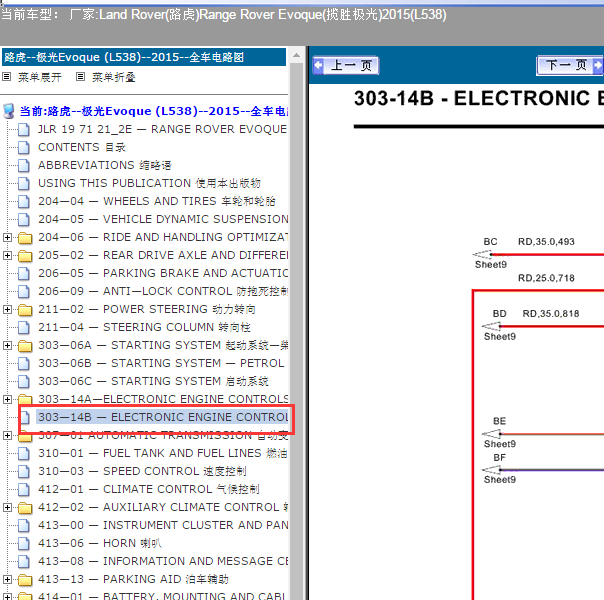Viewport: 604px width, 600px height.
Task: Click page icon next to CONTENTS 目录
Action: pos(24,147)
